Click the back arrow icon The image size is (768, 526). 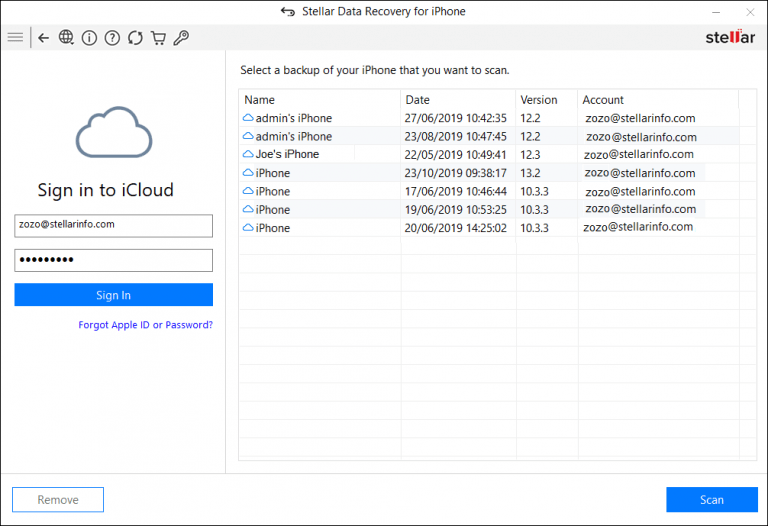(43, 38)
